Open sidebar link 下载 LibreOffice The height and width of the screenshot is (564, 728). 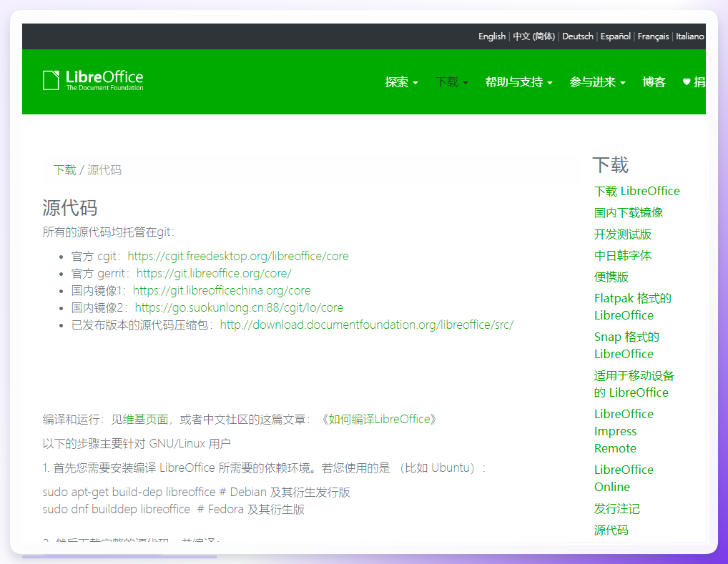point(636,192)
